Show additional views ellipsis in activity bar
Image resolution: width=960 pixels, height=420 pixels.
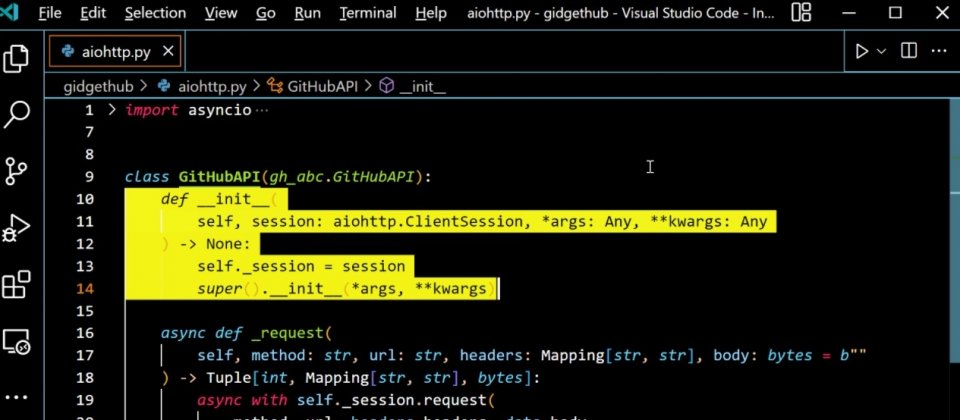[x=17, y=397]
